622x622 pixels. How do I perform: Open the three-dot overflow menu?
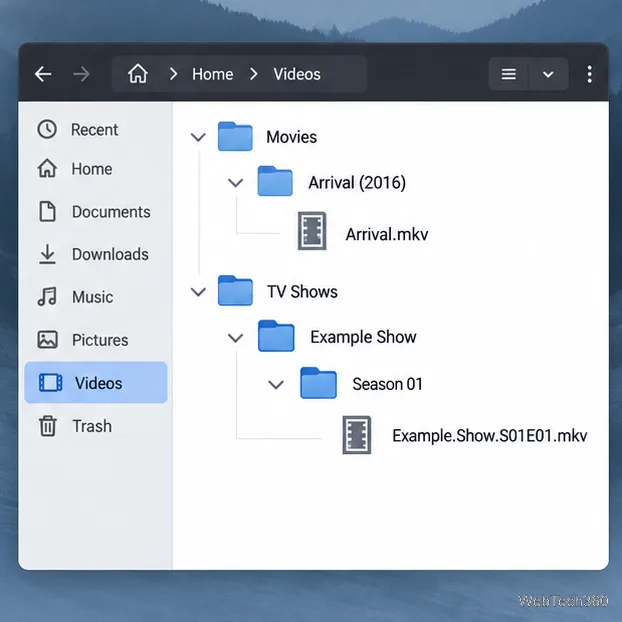(589, 74)
